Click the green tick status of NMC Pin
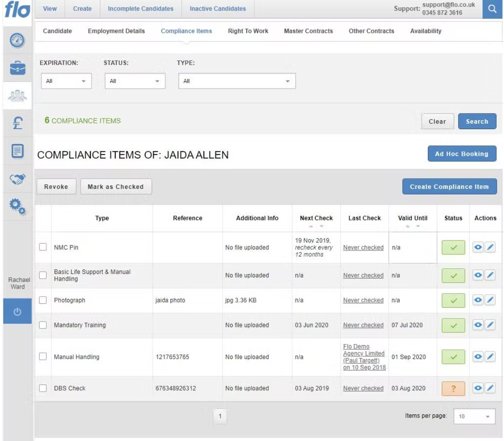The image size is (504, 441). point(453,247)
